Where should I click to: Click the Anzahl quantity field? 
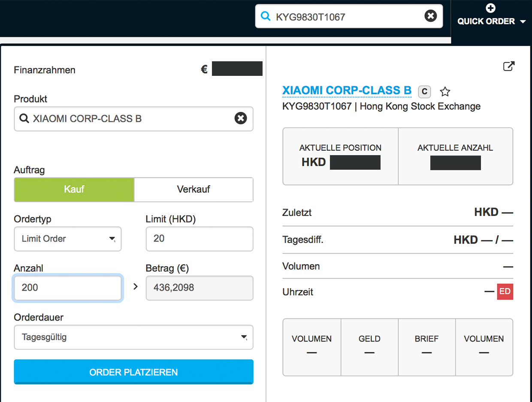coord(68,288)
